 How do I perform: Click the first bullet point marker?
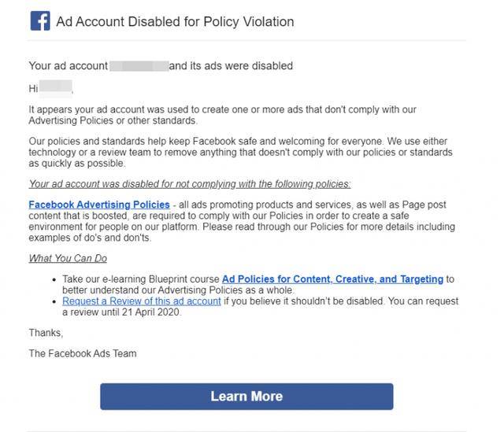[54, 280]
